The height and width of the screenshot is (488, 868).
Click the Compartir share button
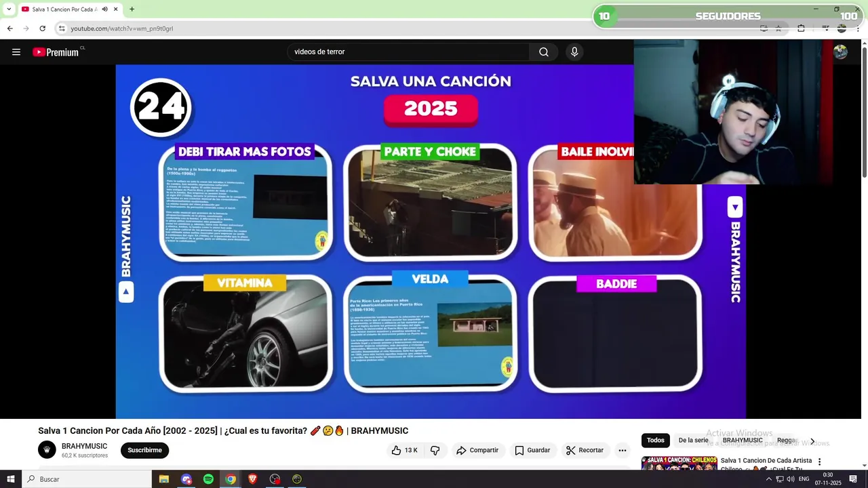click(x=477, y=450)
